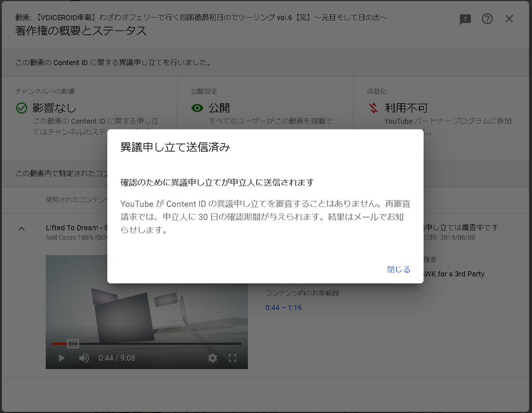Open the send feedback icon

pyautogui.click(x=465, y=19)
